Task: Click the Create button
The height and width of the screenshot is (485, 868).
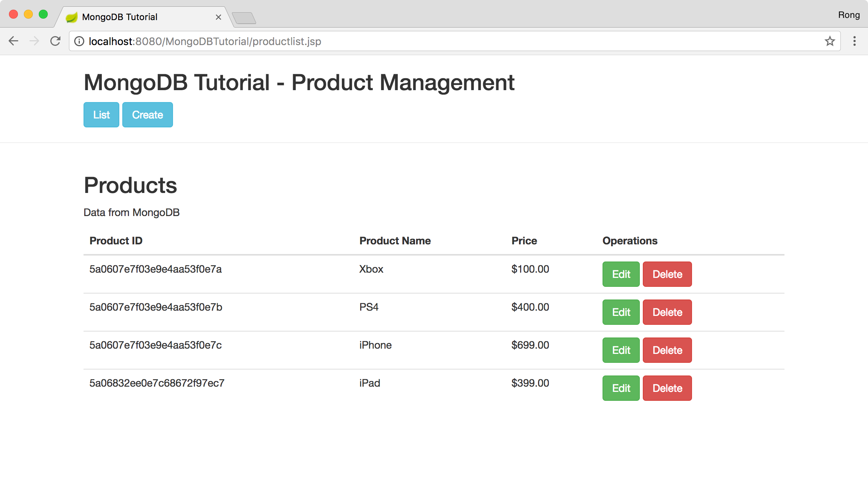Action: (x=148, y=115)
